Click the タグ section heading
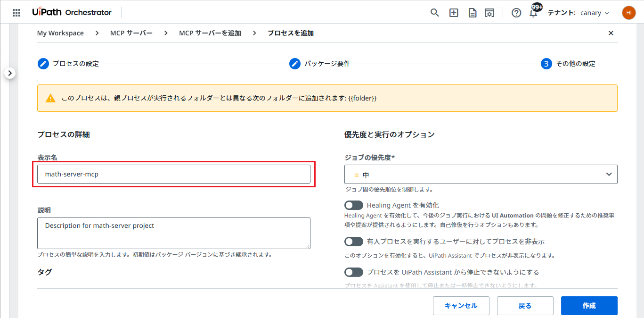Viewport: 644px width, 318px height. (45, 272)
